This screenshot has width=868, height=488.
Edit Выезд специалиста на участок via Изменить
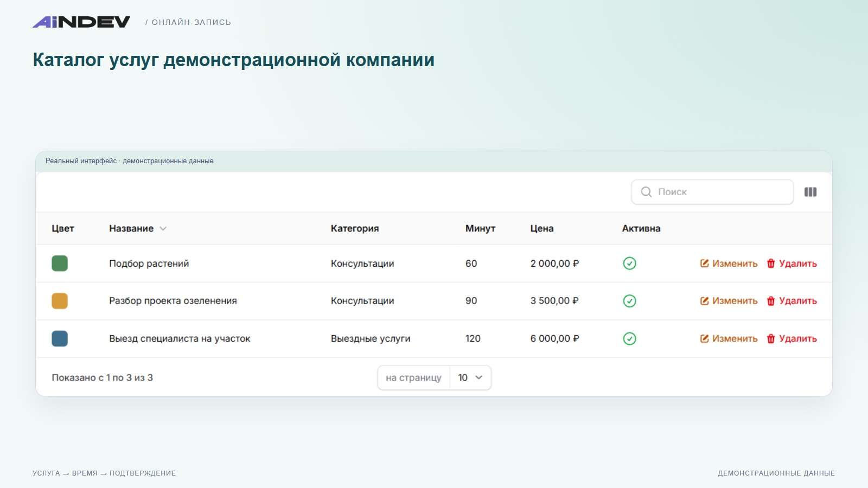point(729,338)
